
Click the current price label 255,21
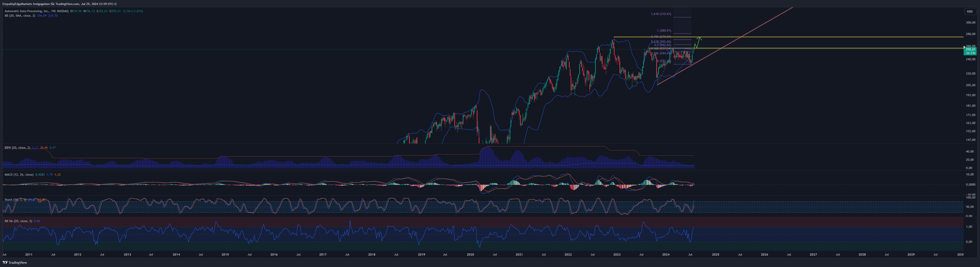click(970, 49)
